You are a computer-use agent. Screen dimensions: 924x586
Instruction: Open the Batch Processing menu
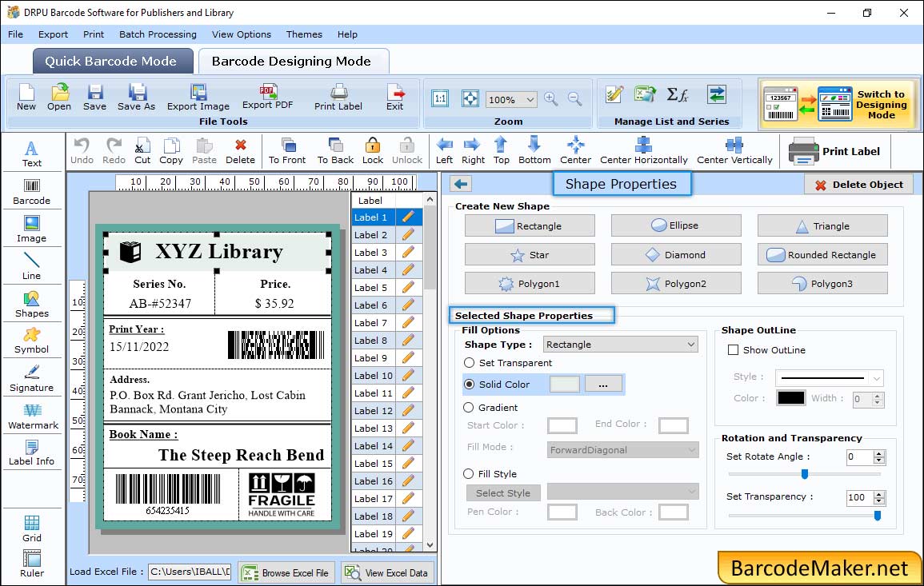point(158,34)
